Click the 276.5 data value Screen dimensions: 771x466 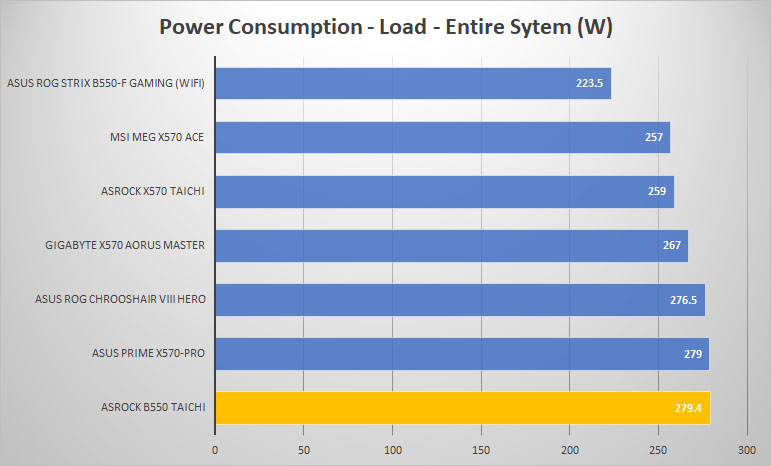coord(683,300)
